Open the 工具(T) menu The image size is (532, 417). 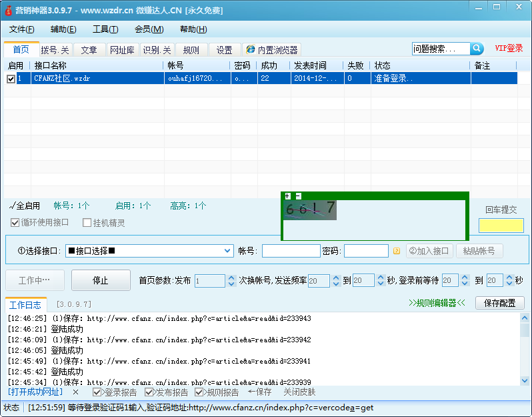click(x=105, y=29)
